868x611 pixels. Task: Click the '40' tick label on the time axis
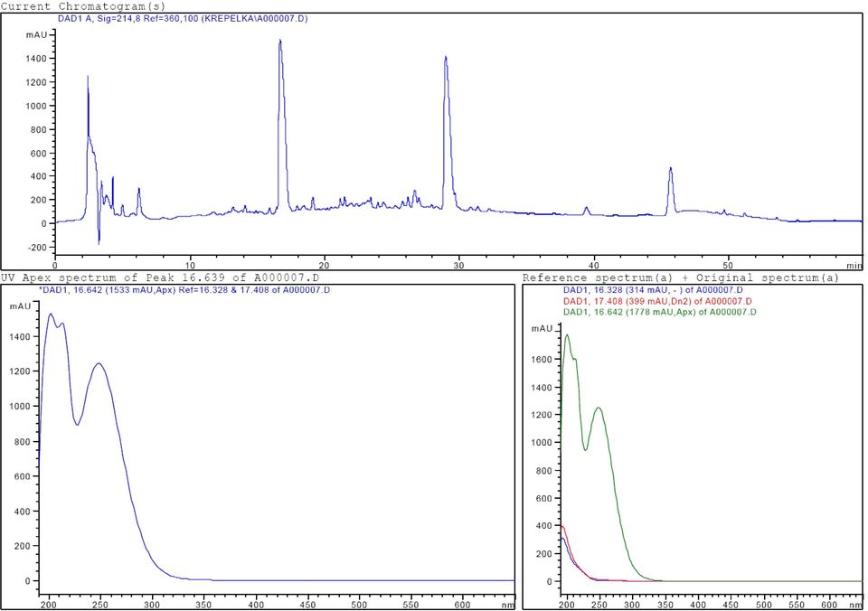594,266
